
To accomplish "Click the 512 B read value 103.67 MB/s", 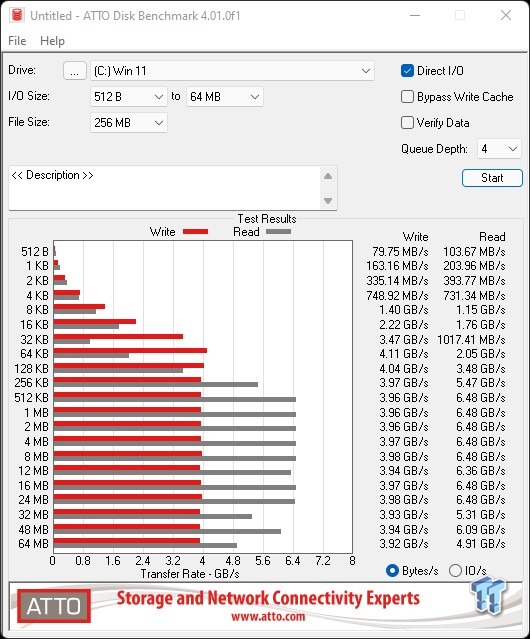I will tap(474, 252).
